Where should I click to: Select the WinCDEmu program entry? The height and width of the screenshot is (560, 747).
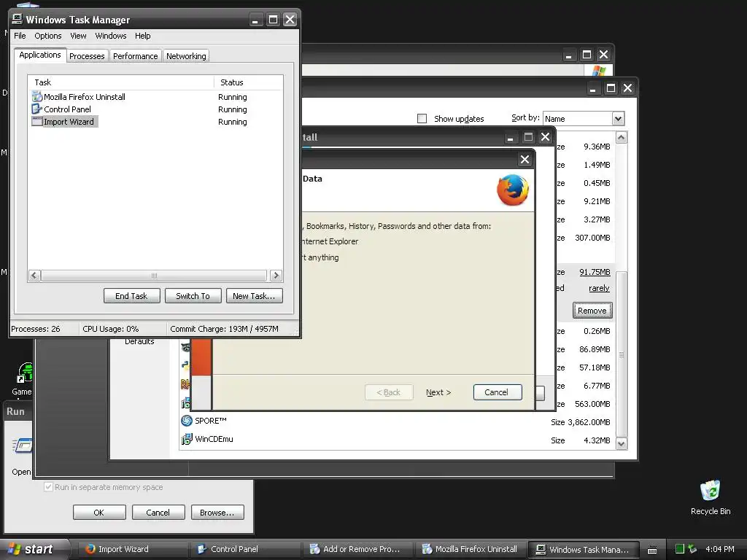(x=396, y=440)
